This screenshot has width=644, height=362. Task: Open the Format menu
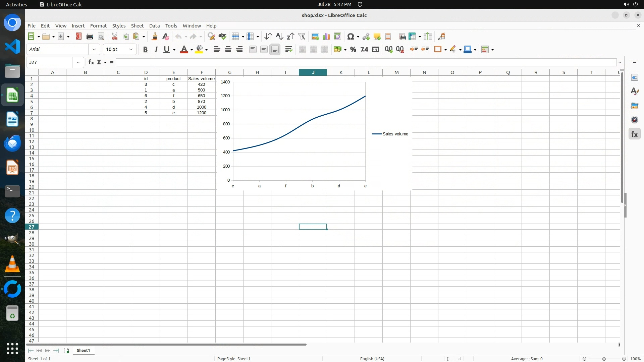coord(98,26)
